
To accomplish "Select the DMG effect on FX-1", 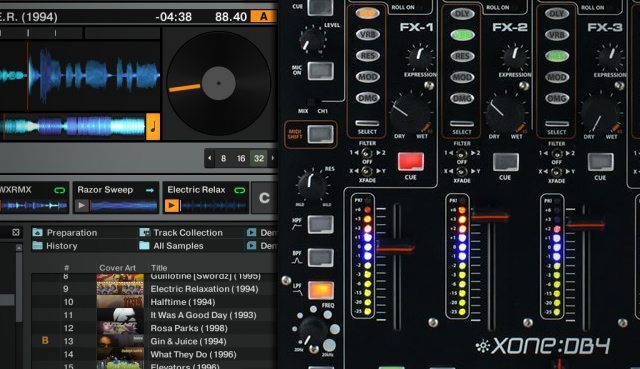I will click(x=367, y=98).
